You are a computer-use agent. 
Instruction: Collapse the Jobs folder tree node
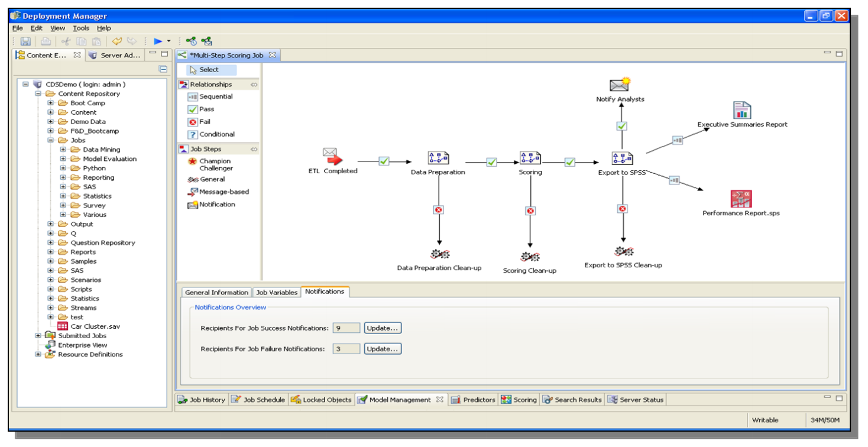click(51, 140)
